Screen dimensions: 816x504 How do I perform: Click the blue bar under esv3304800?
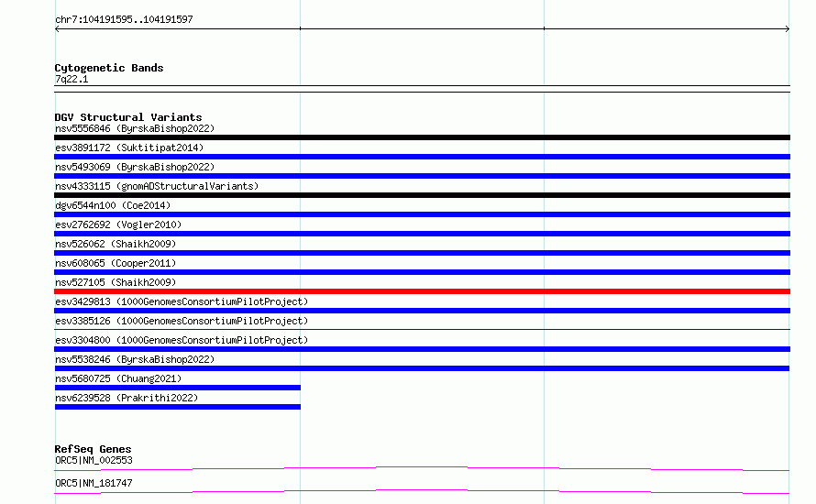click(422, 349)
